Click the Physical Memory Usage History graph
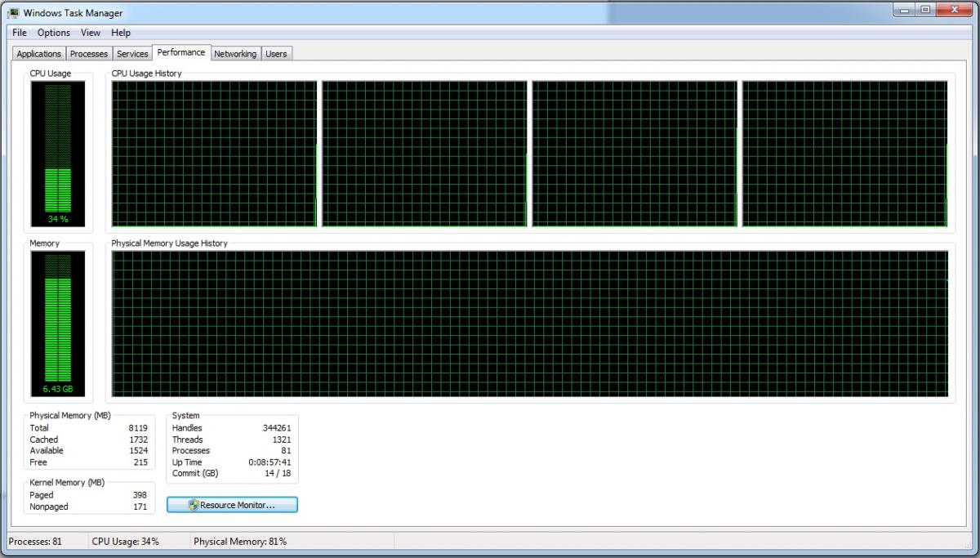 coord(530,324)
